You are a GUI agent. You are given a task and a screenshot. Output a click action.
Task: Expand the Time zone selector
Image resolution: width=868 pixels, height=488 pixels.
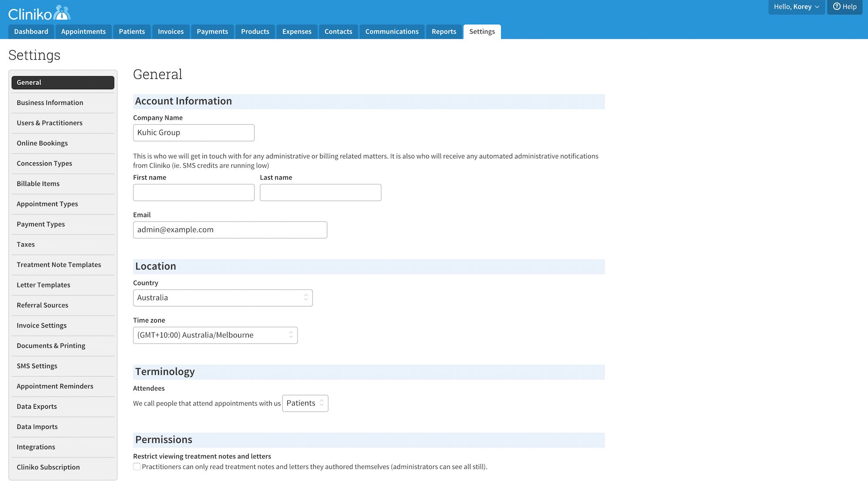pos(215,335)
